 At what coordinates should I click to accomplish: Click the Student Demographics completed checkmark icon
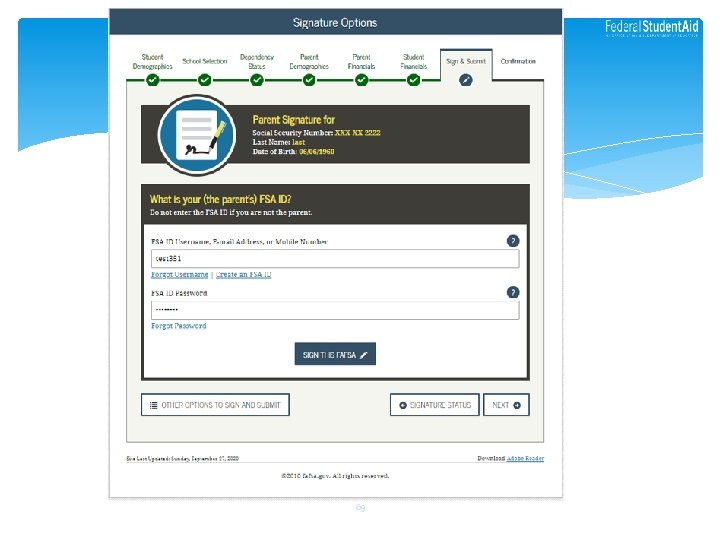coord(152,80)
